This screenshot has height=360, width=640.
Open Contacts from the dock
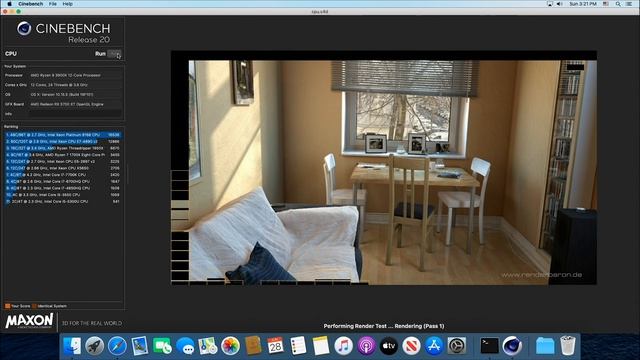pyautogui.click(x=253, y=346)
